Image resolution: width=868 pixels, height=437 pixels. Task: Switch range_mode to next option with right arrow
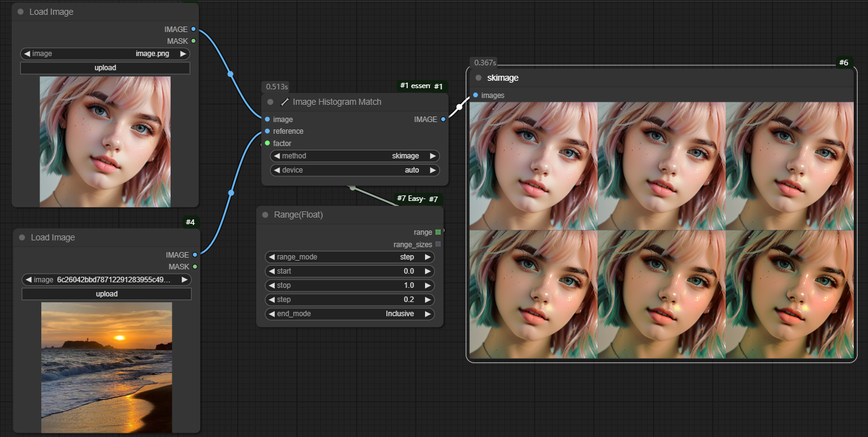tap(428, 257)
